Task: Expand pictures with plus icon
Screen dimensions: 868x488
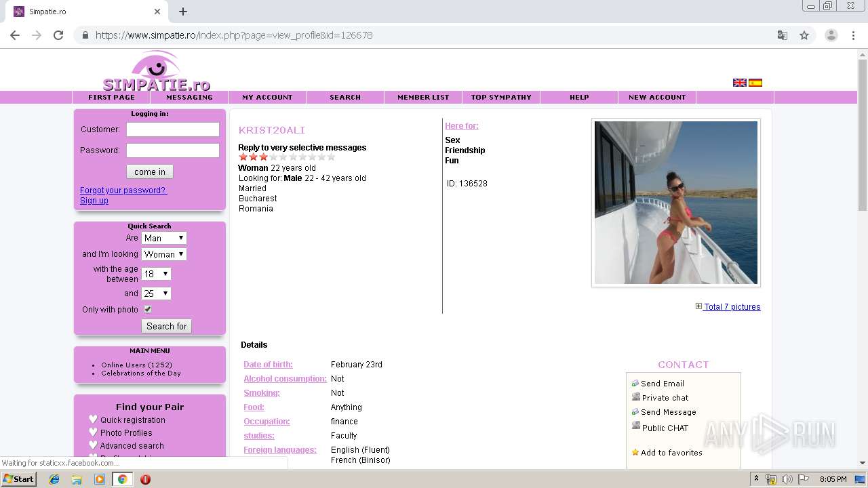Action: [x=698, y=306]
